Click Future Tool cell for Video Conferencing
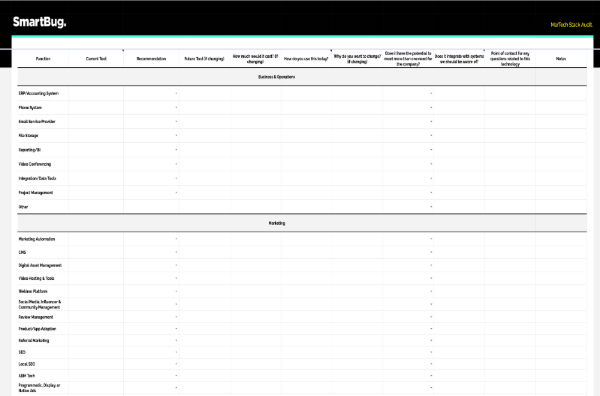This screenshot has height=396, width=600. [204, 164]
